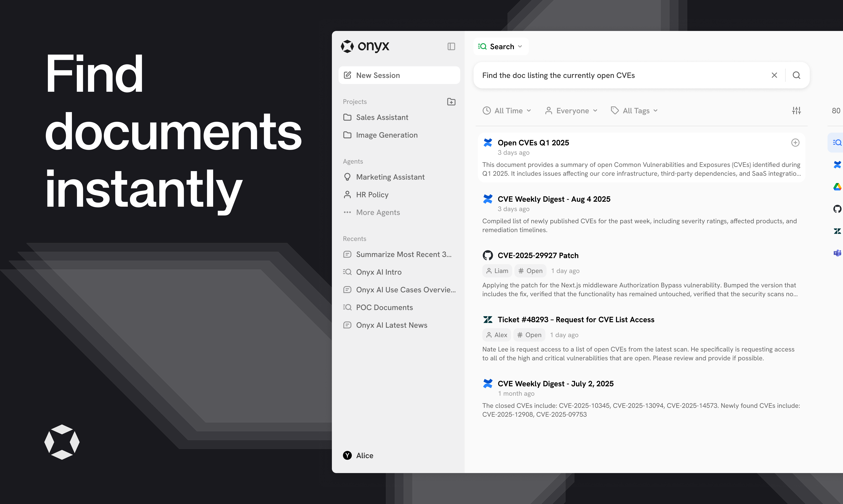The image size is (843, 504).
Task: Clear the search query with X
Action: tap(774, 75)
